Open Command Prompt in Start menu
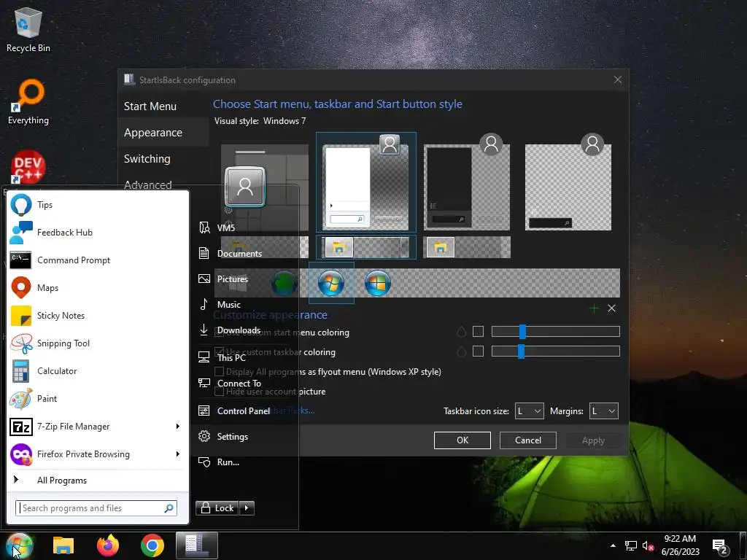Viewport: 747px width, 560px height. [x=97, y=260]
